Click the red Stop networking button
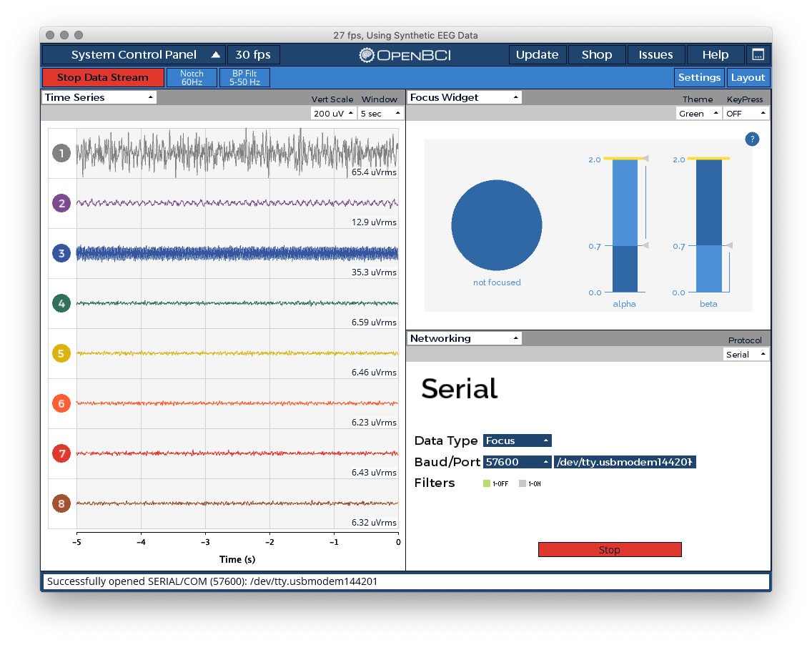Viewport: 812px width, 645px height. pyautogui.click(x=610, y=550)
